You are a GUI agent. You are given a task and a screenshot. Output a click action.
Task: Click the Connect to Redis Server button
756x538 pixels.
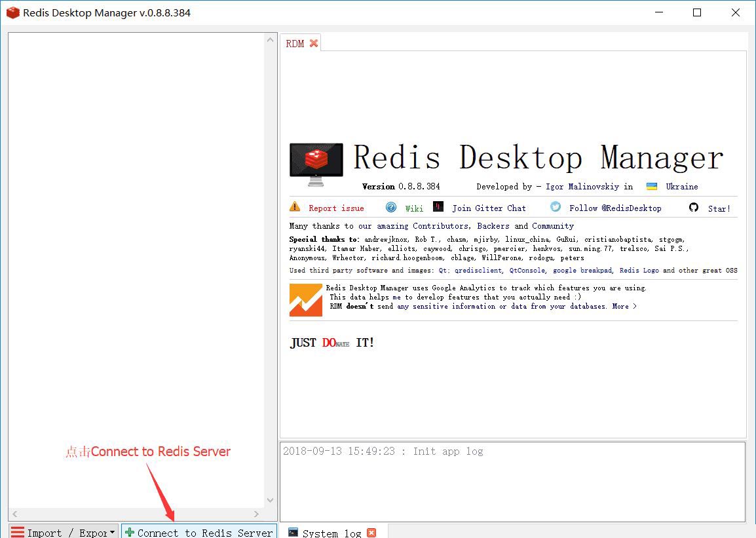click(199, 531)
